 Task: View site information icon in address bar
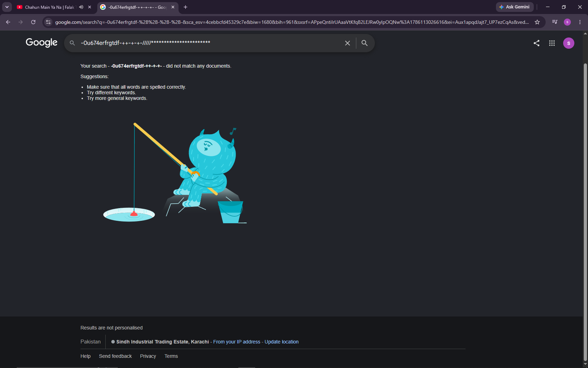pos(48,22)
